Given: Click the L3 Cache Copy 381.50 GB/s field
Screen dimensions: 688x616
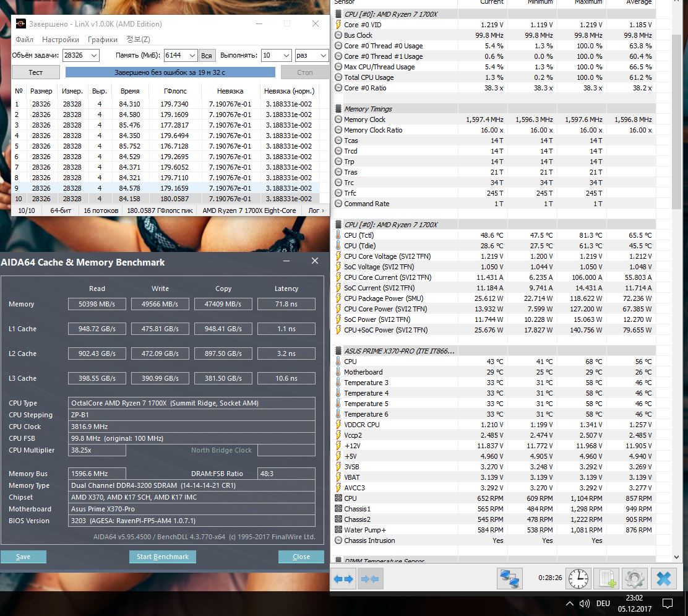Looking at the screenshot, I should (223, 378).
